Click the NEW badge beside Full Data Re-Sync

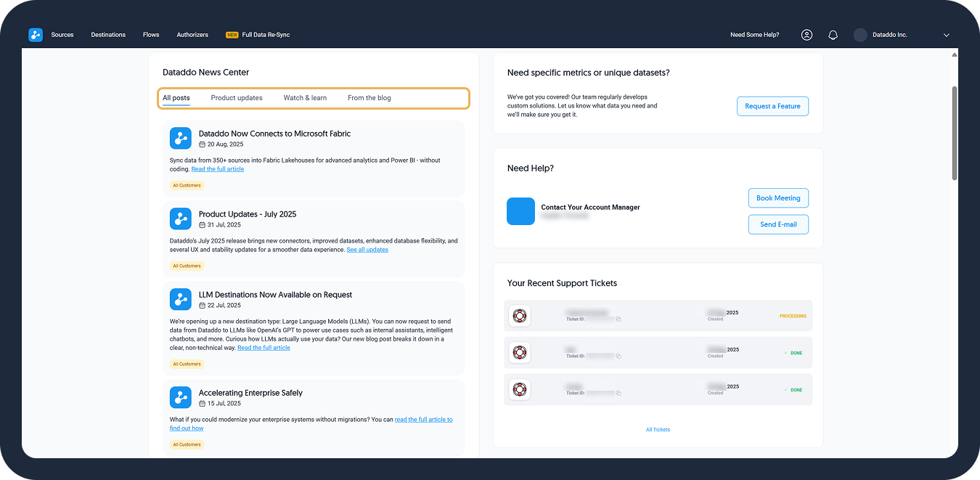(232, 35)
